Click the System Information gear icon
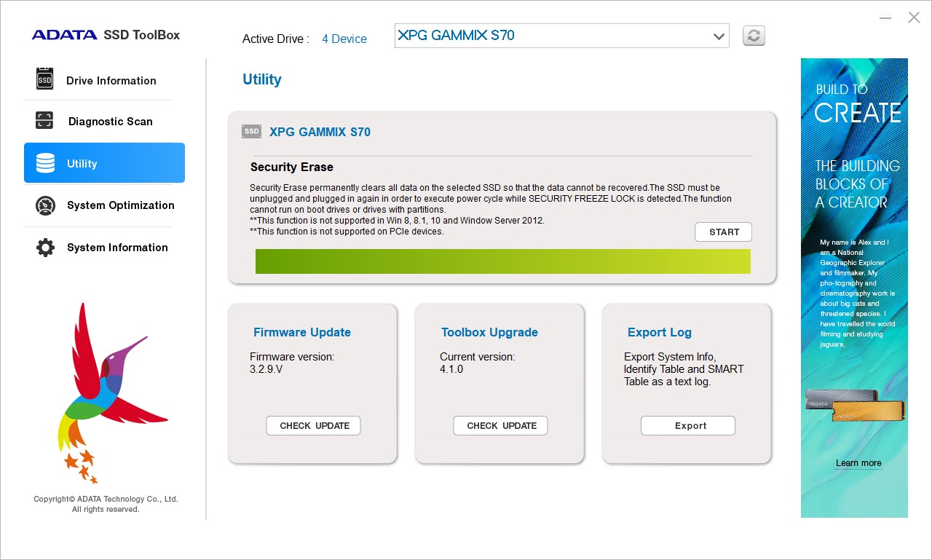 (45, 248)
